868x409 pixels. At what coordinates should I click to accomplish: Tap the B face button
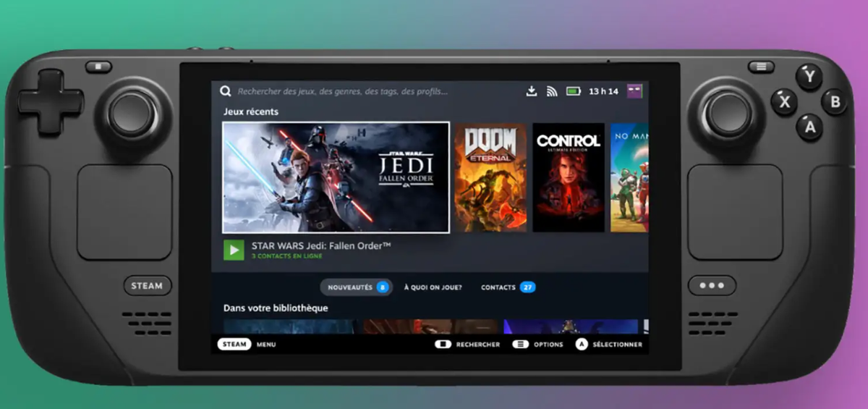click(835, 102)
